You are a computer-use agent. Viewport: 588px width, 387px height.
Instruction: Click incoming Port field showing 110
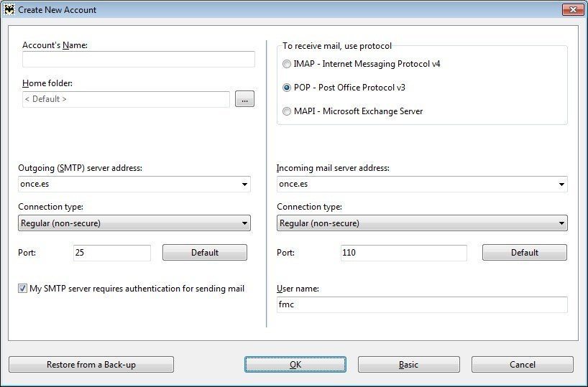tap(404, 253)
